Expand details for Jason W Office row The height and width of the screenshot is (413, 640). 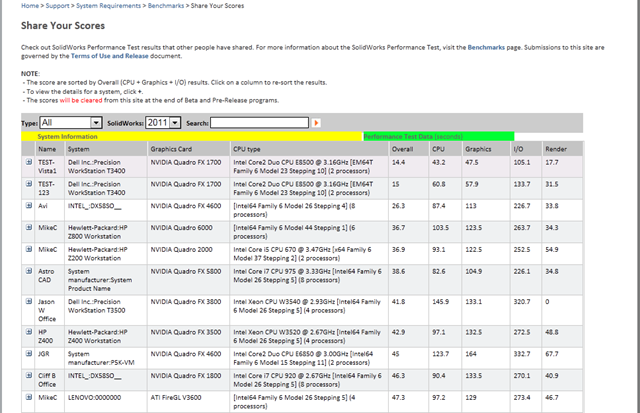click(x=29, y=301)
